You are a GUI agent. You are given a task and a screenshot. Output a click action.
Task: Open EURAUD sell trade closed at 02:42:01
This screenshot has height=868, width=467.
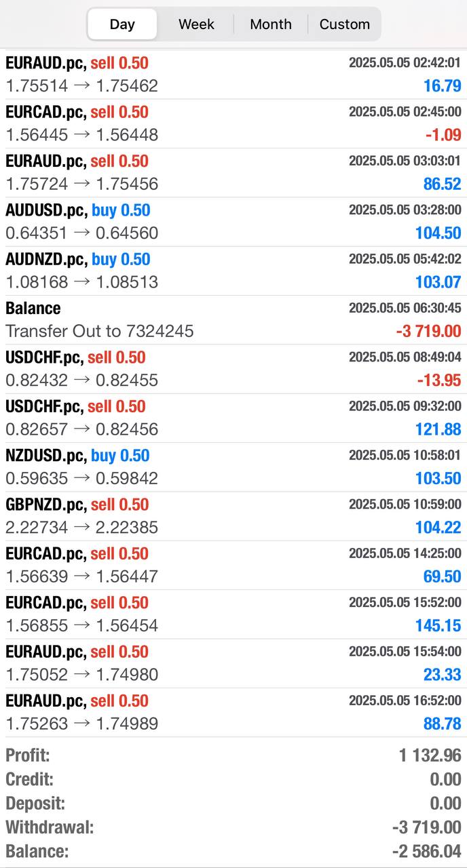[x=233, y=75]
